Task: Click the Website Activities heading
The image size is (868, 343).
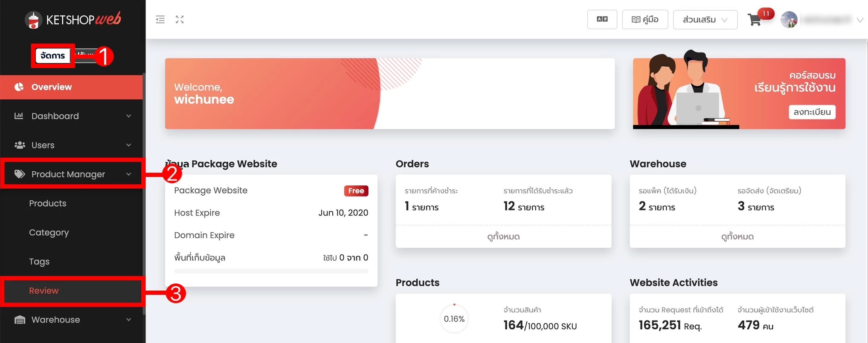Action: click(x=673, y=282)
